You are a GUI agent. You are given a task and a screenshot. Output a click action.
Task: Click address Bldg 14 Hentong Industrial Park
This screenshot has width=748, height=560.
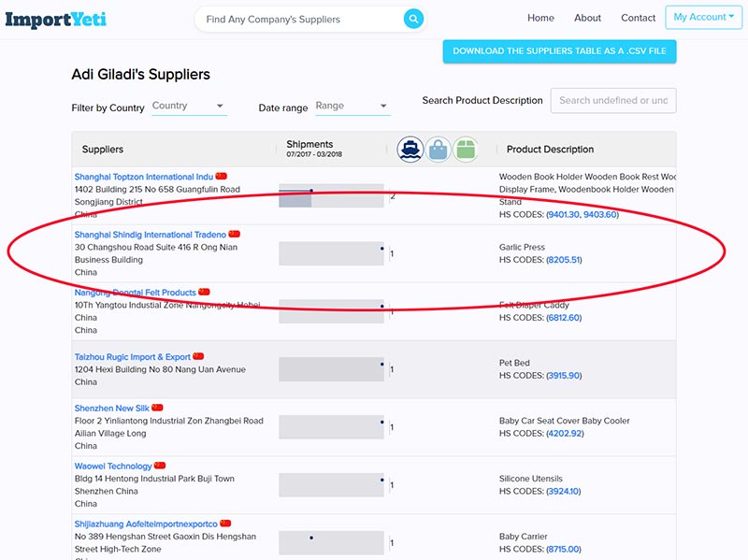pyautogui.click(x=154, y=479)
